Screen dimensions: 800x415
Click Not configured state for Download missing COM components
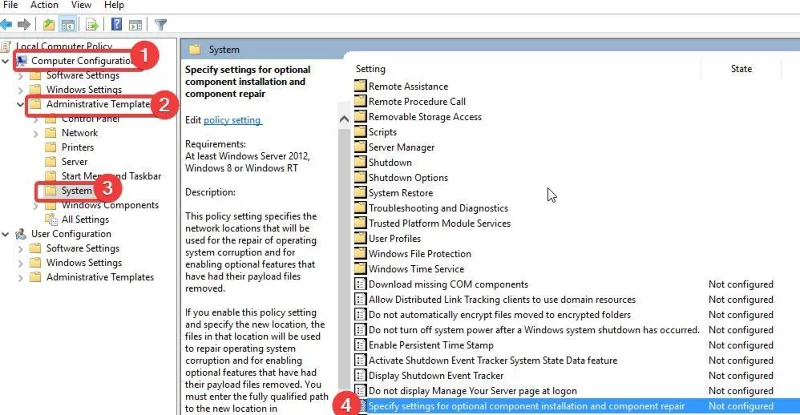click(x=741, y=284)
